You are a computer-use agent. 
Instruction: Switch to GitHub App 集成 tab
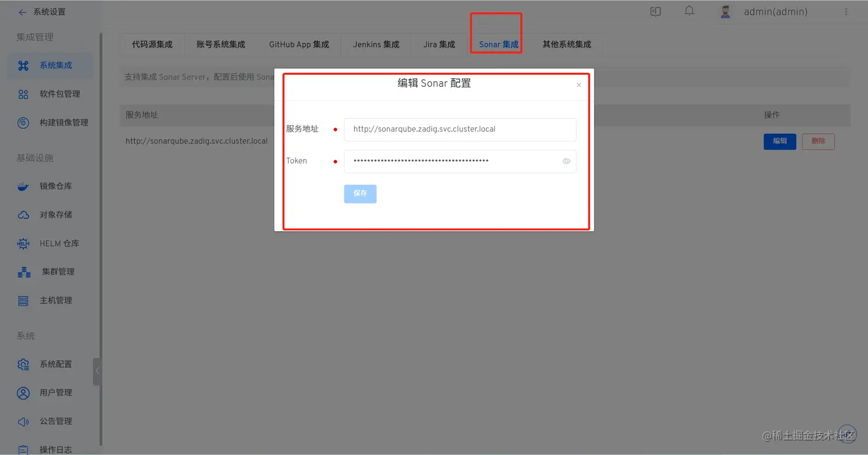[x=299, y=44]
